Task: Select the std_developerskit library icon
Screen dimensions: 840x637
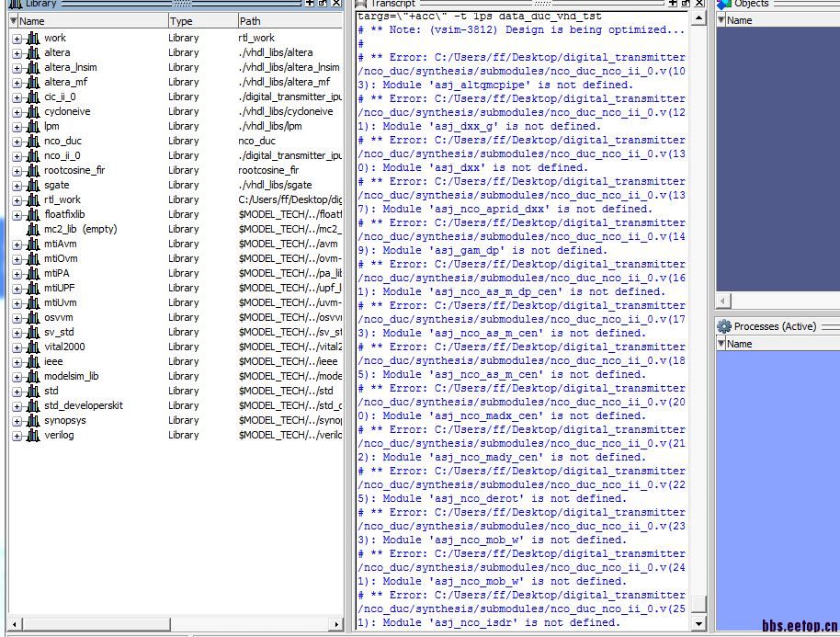Action: click(x=33, y=406)
